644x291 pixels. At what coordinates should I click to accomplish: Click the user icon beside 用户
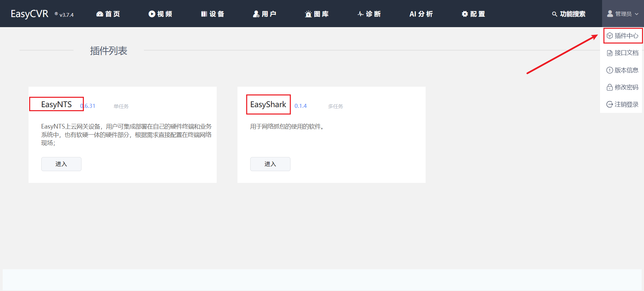(256, 14)
